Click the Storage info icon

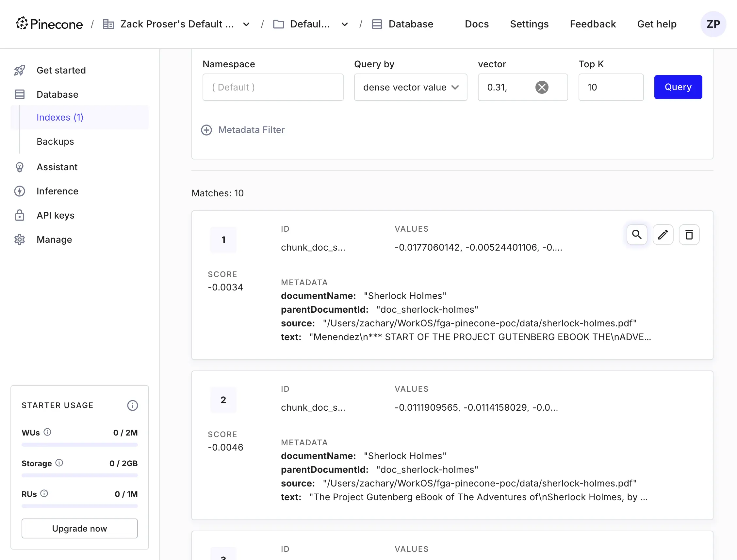pos(59,463)
